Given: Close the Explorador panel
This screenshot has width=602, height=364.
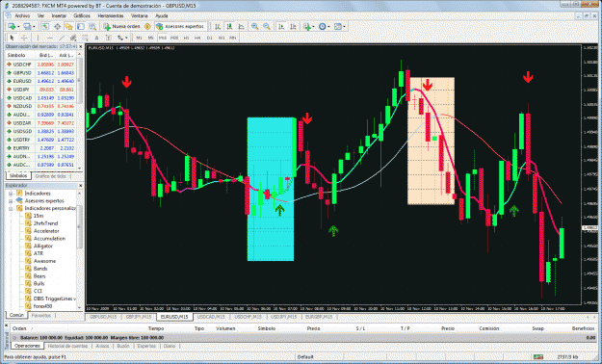Looking at the screenshot, I should coord(80,186).
